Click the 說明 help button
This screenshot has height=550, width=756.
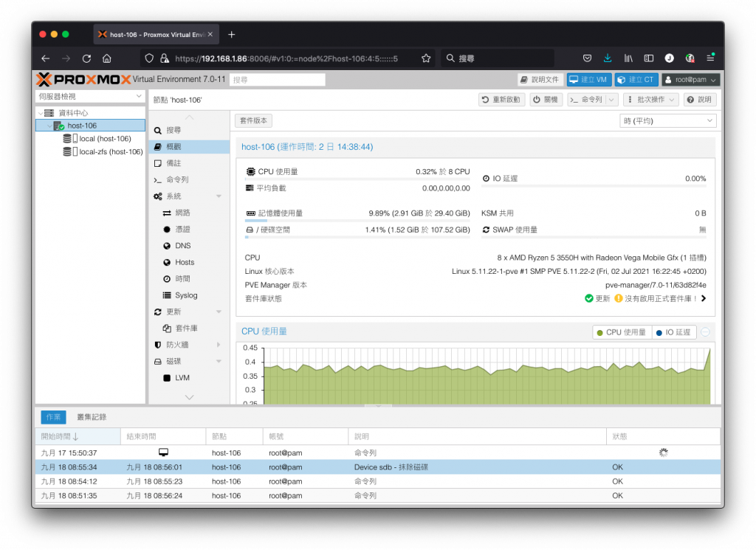(x=699, y=100)
